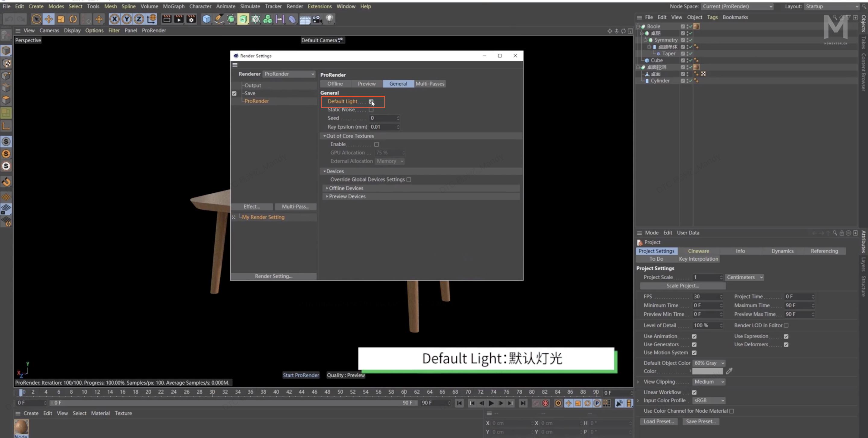Lock the X axis
868x438 pixels.
(114, 19)
